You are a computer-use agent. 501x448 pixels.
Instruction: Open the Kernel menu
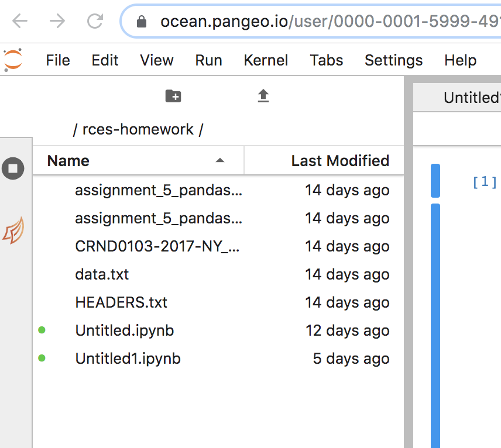pyautogui.click(x=266, y=60)
